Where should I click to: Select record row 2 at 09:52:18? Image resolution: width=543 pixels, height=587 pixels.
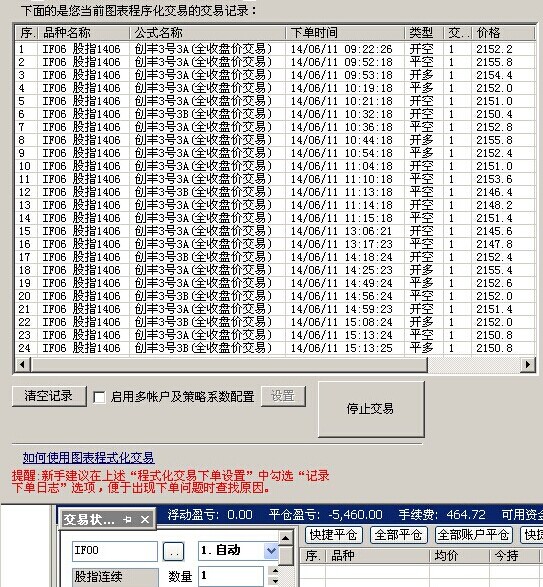(x=275, y=62)
